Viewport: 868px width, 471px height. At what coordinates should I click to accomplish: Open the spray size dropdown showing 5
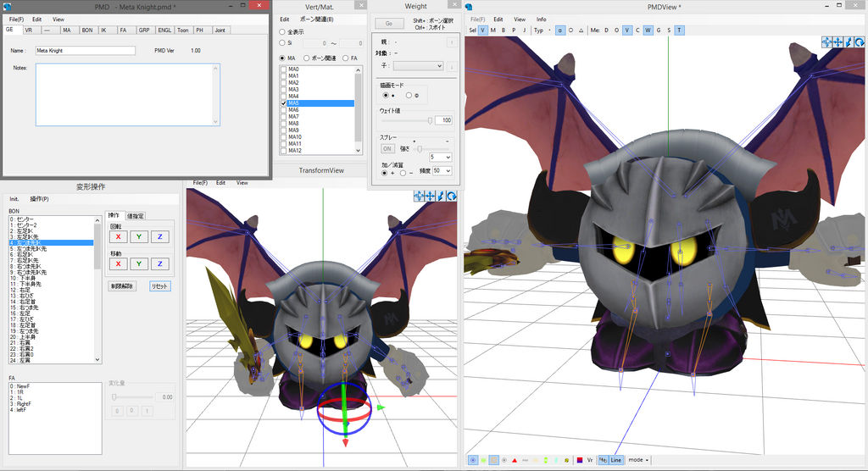tap(441, 158)
